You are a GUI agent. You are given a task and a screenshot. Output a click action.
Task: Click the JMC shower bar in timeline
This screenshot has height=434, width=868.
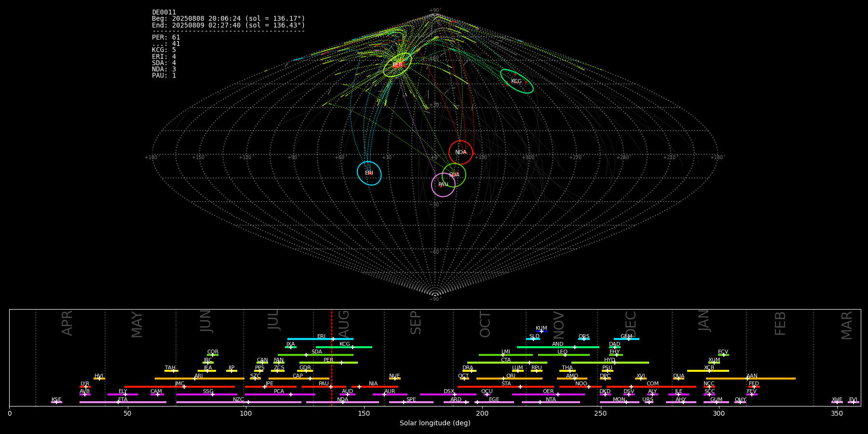pos(180,387)
